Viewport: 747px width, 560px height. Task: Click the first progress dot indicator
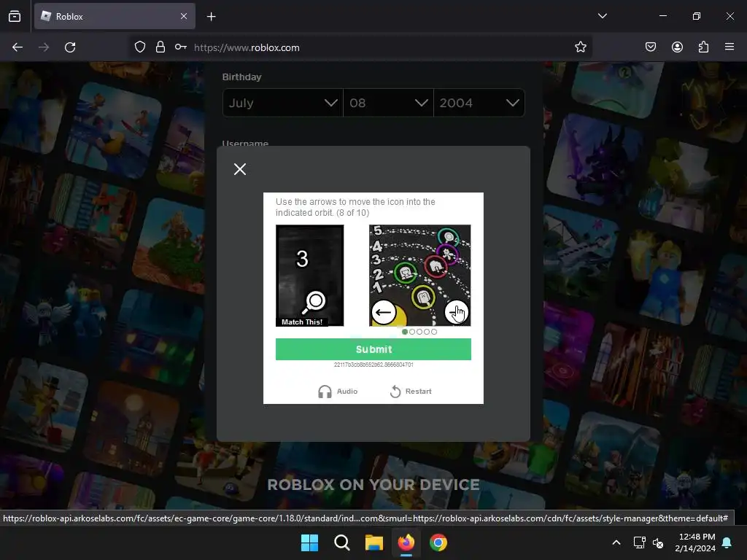405,332
